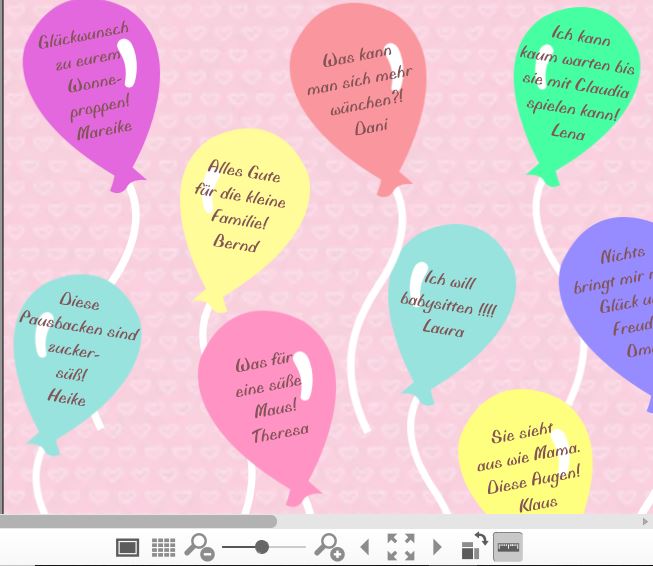The height and width of the screenshot is (566, 653).
Task: Select text 'Diese Augen!' on yellow balloon
Action: point(533,481)
